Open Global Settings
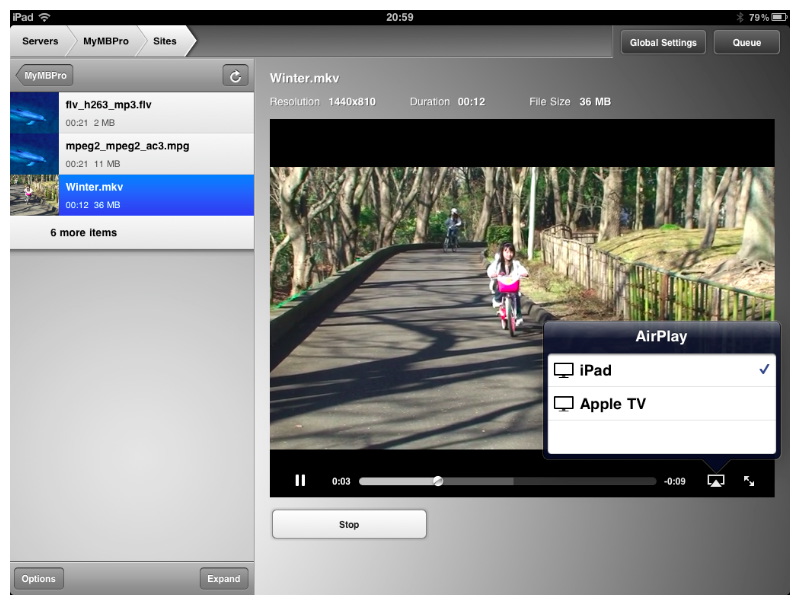Viewport: 800px width, 605px height. [664, 43]
